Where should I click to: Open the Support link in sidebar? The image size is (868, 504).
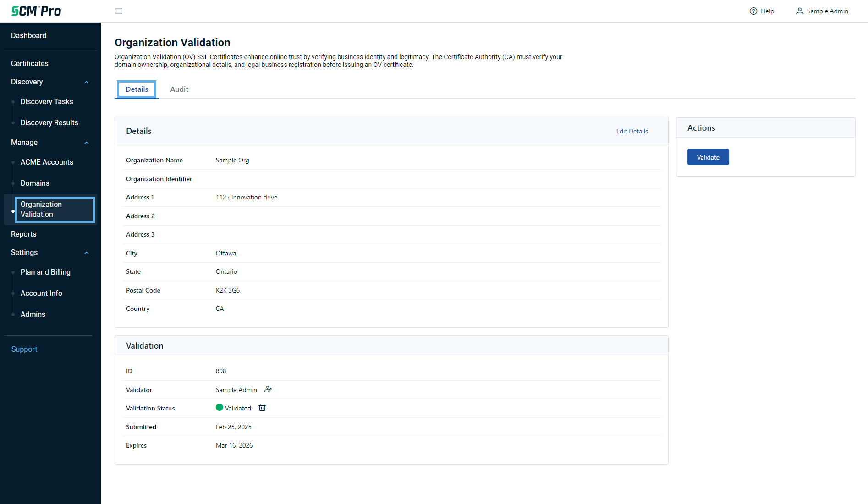(x=24, y=349)
